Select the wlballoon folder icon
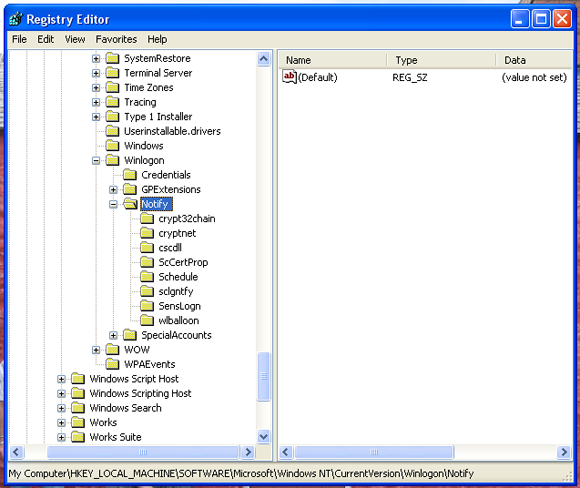This screenshot has width=580, height=488. coord(147,320)
